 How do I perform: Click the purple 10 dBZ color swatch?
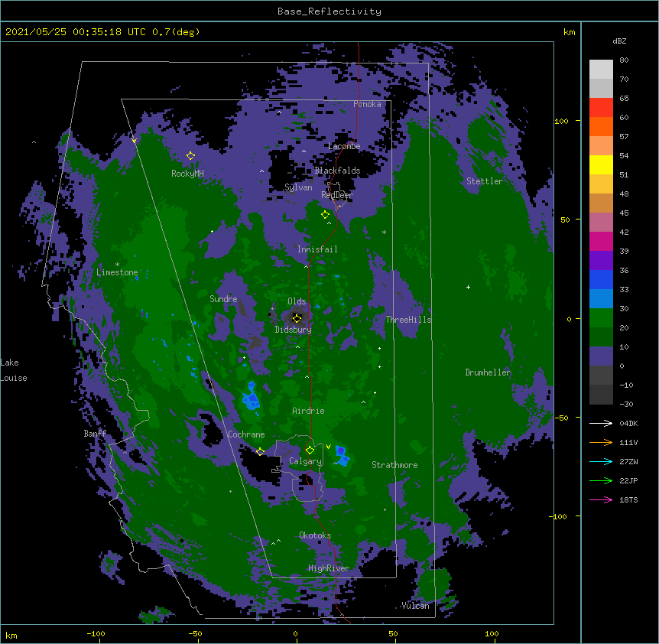[x=601, y=356]
